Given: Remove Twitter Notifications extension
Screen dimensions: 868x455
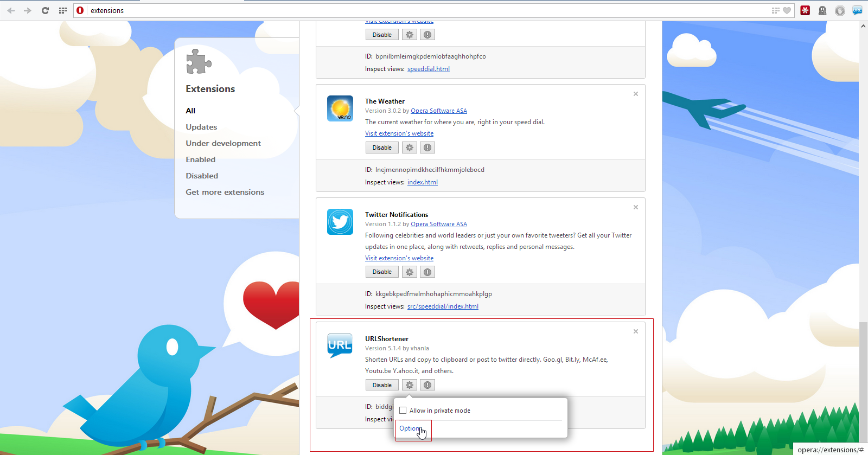Looking at the screenshot, I should [x=636, y=207].
